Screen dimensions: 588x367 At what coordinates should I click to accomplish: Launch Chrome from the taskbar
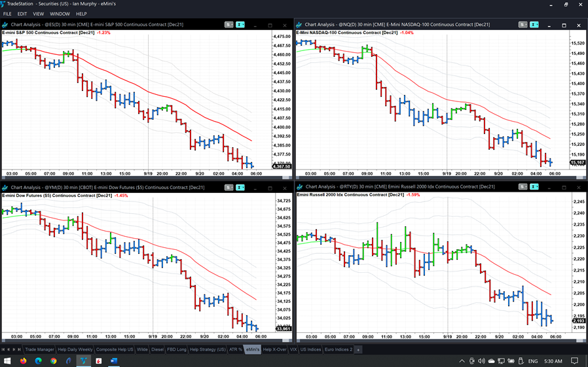[x=53, y=360]
